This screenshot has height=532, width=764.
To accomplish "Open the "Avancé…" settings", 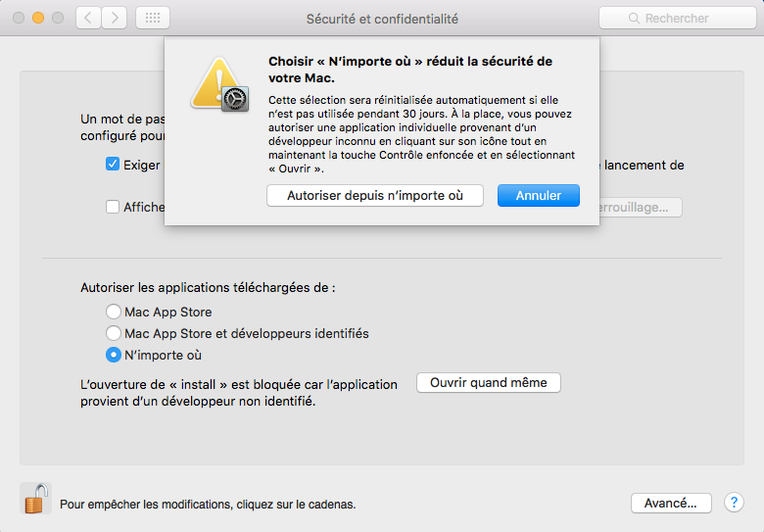I will click(x=670, y=503).
